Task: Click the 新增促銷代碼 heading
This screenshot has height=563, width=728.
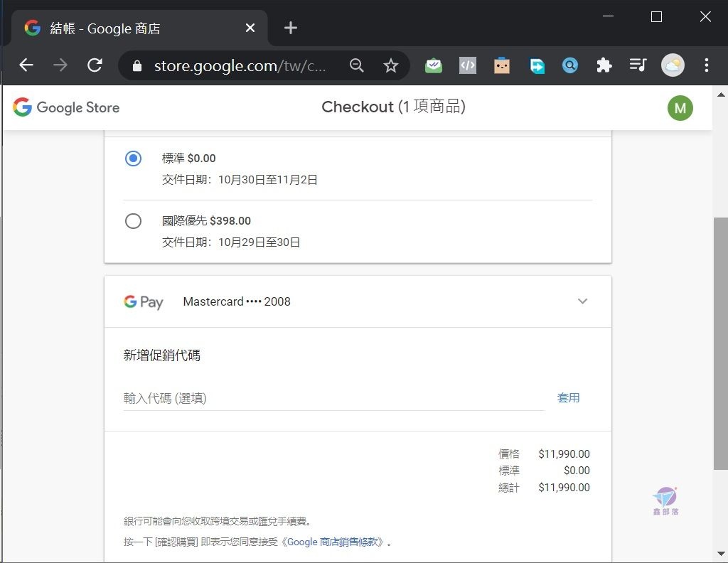Action: point(162,355)
